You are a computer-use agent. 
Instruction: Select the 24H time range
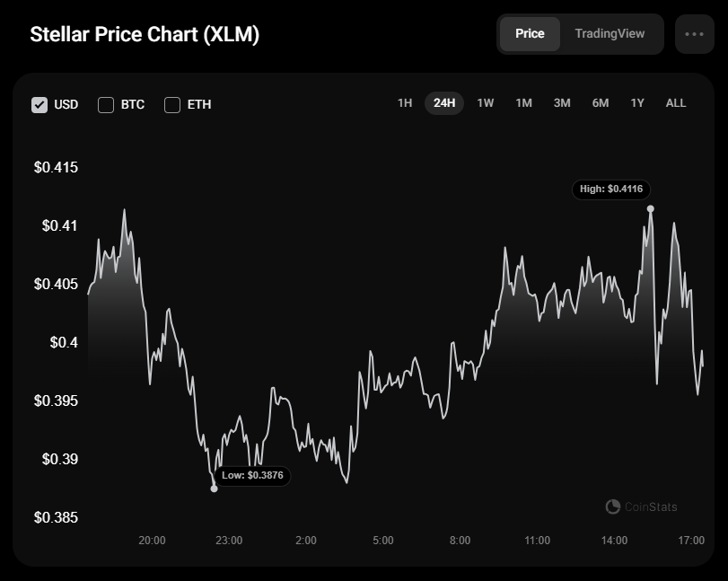pos(444,103)
